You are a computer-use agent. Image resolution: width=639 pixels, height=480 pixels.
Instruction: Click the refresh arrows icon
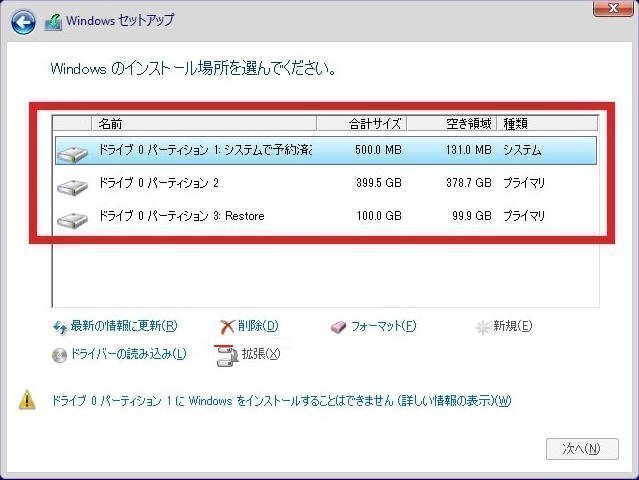click(x=60, y=327)
